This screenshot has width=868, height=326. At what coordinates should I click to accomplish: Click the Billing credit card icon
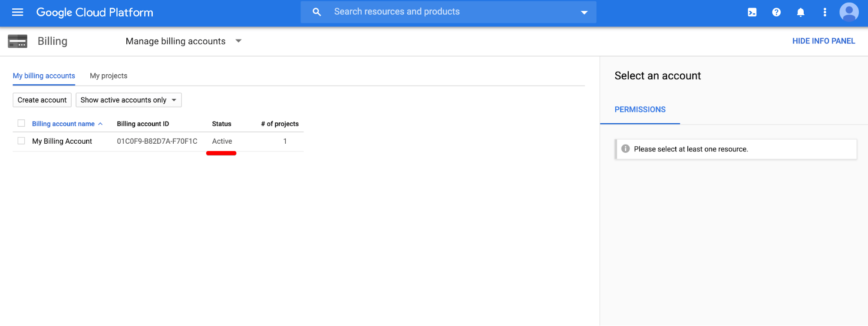(x=18, y=41)
